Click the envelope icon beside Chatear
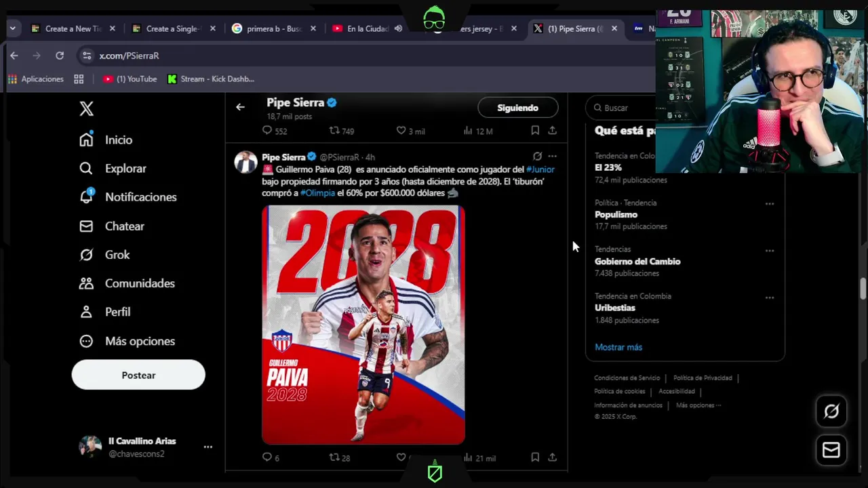Screen dimensions: 868x488 pos(86,226)
